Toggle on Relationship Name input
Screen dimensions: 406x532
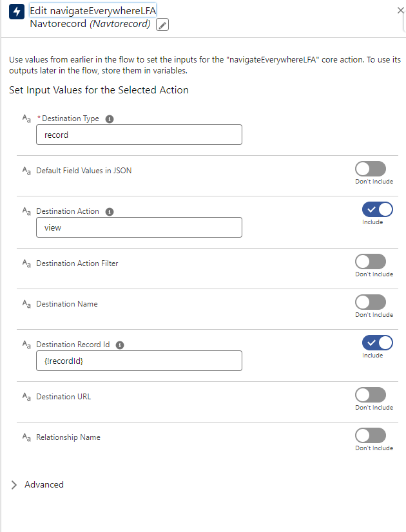[x=371, y=435]
